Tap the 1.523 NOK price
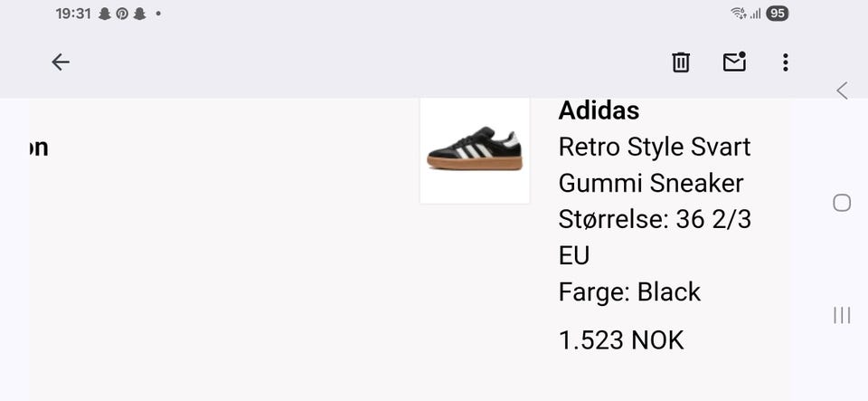 (x=621, y=340)
